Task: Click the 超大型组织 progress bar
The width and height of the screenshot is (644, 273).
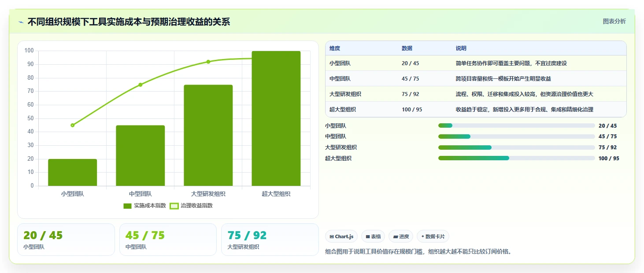Action: (x=517, y=158)
